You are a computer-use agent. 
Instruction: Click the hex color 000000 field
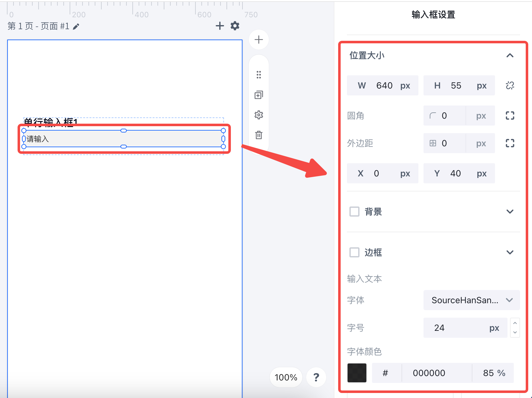437,373
